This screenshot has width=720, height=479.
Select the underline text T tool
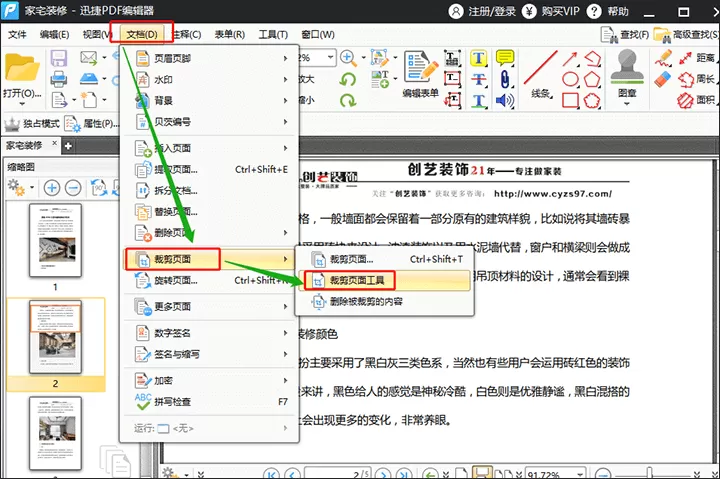click(478, 101)
